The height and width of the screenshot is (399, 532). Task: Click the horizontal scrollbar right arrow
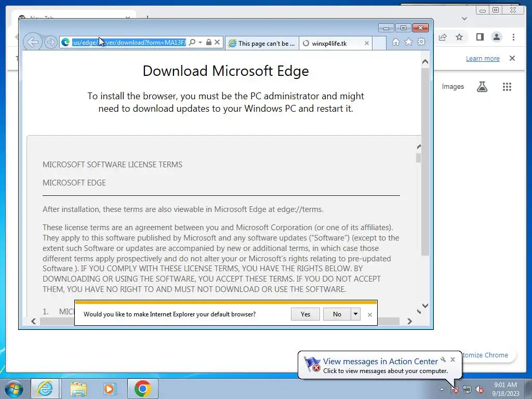pos(409,321)
